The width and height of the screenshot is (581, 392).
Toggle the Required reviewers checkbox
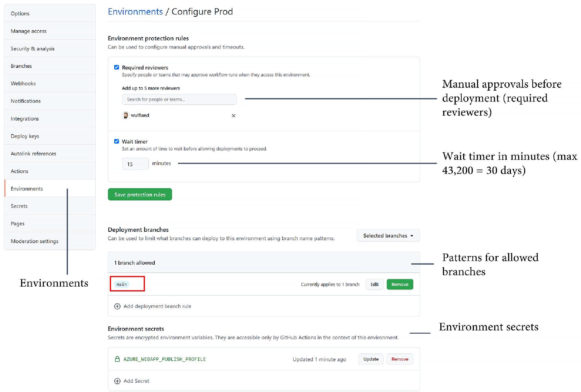pos(116,67)
